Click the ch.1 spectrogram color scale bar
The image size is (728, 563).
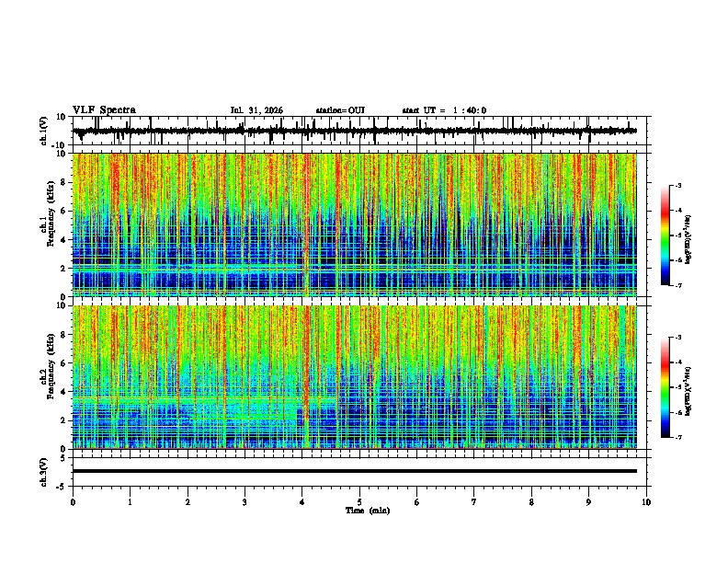[x=665, y=236]
